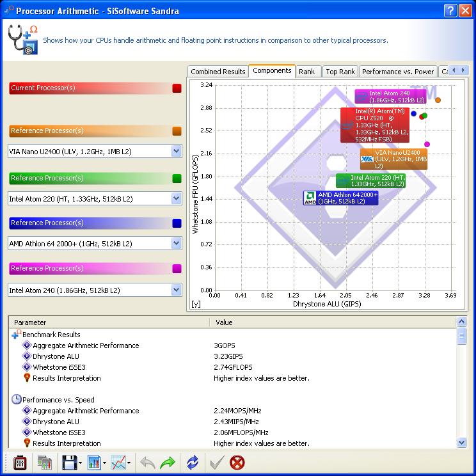Click the first Results Interpretation lightbulb icon
476x476 pixels.
tap(27, 378)
